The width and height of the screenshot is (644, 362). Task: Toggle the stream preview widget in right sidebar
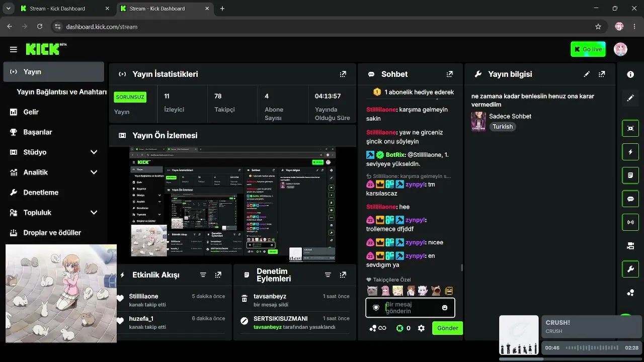coord(630,128)
